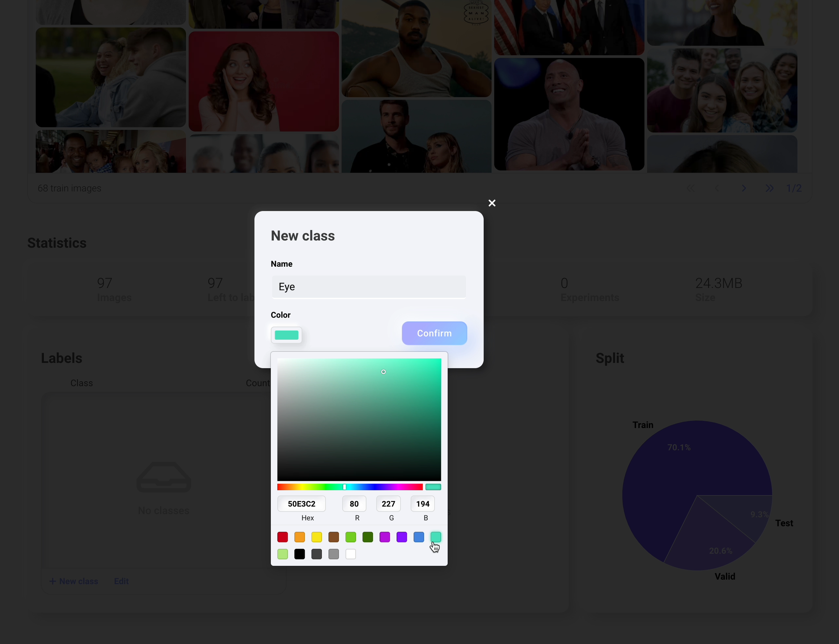Pick the red preset color swatch

click(283, 537)
